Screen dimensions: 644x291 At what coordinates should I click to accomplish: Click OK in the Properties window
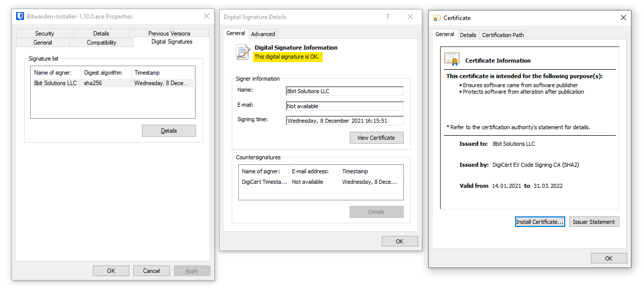pyautogui.click(x=111, y=270)
